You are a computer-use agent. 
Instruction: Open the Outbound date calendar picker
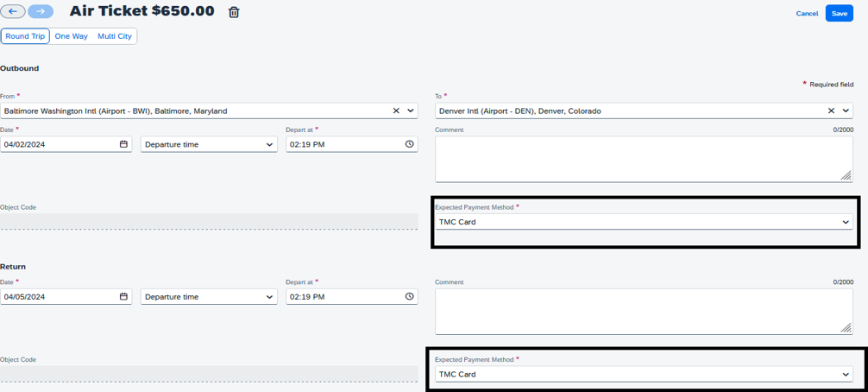point(123,144)
